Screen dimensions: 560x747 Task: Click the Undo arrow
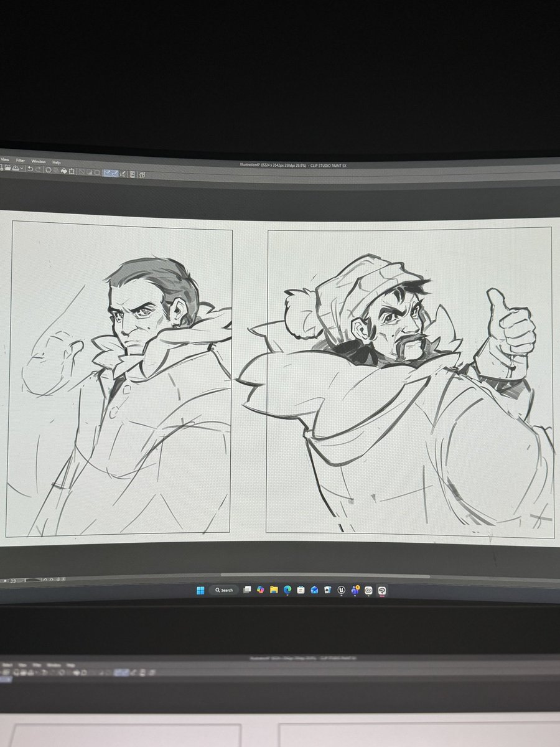coord(30,169)
